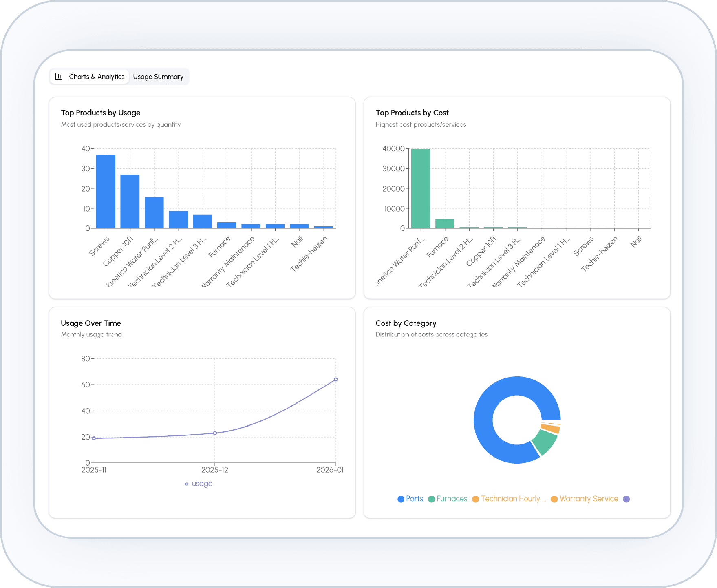717x588 pixels.
Task: Click the Screws axis label in cost chart
Action: point(583,246)
